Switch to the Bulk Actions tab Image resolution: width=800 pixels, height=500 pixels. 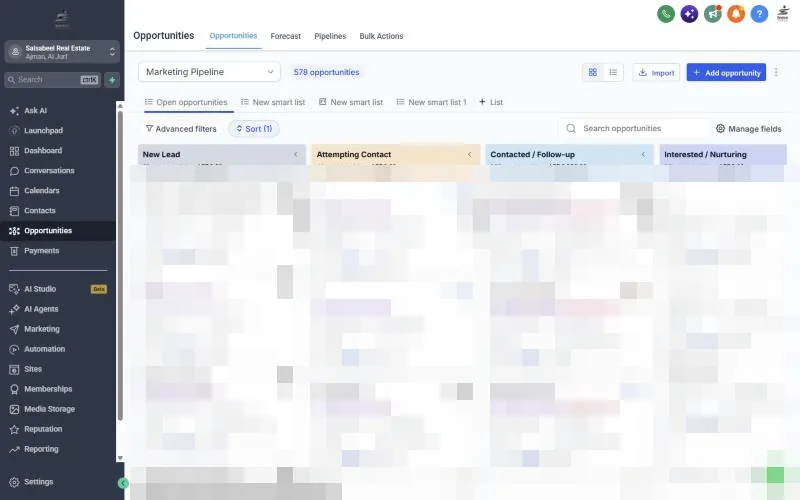click(x=381, y=36)
